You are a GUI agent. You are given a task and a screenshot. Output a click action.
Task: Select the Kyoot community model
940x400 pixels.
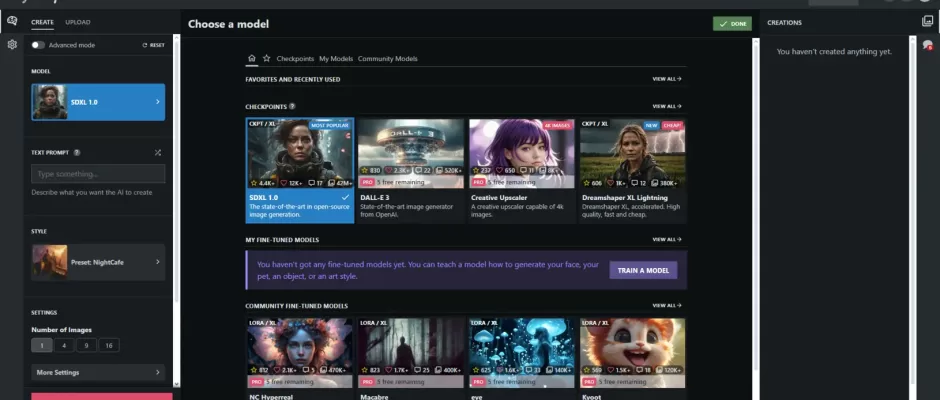pos(632,359)
